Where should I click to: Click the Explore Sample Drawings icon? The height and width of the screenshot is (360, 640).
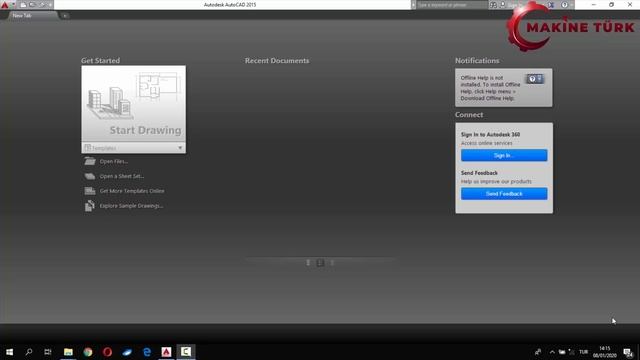click(90, 206)
